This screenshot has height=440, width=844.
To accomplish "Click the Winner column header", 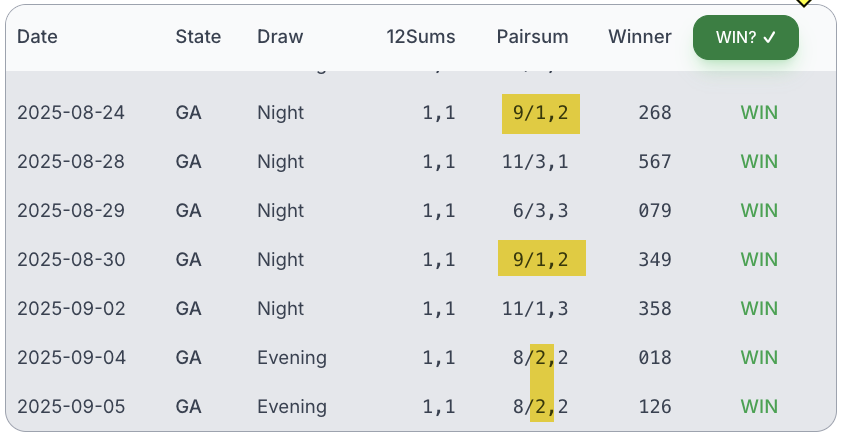I will pyautogui.click(x=639, y=37).
